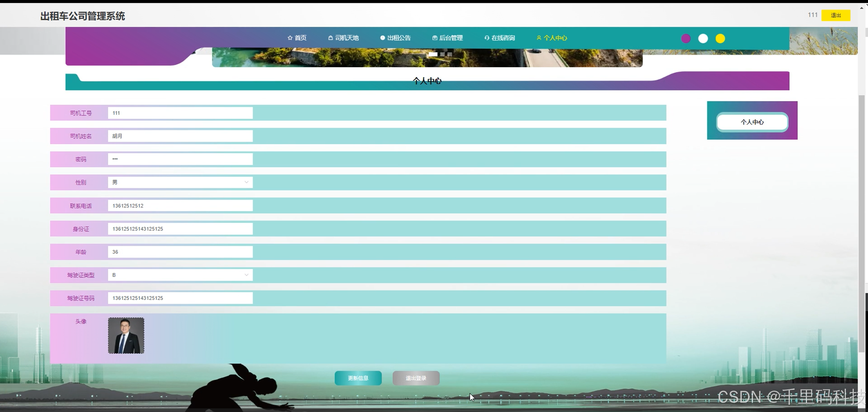Click the user icon beside 个人中心 menu
Image resolution: width=868 pixels, height=412 pixels.
pyautogui.click(x=539, y=38)
